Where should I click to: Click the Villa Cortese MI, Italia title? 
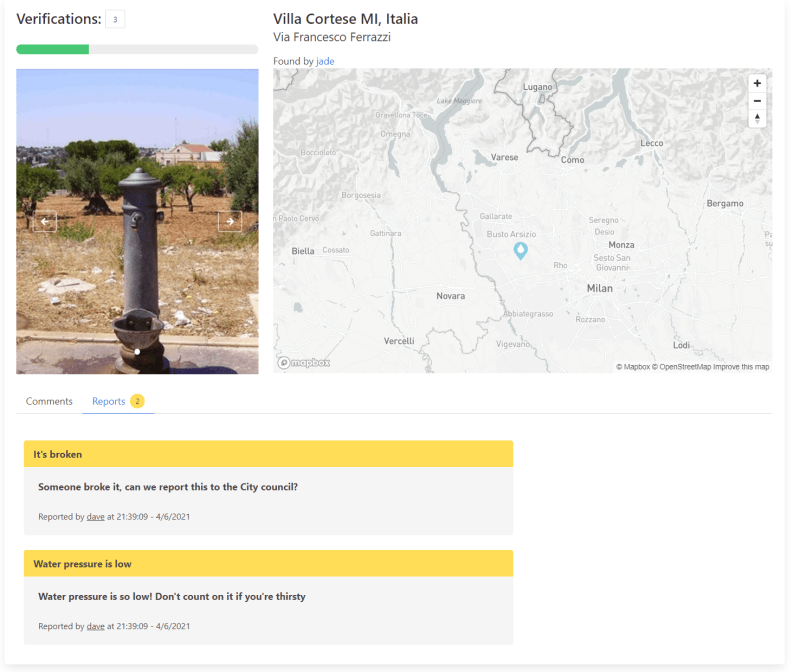(x=345, y=19)
